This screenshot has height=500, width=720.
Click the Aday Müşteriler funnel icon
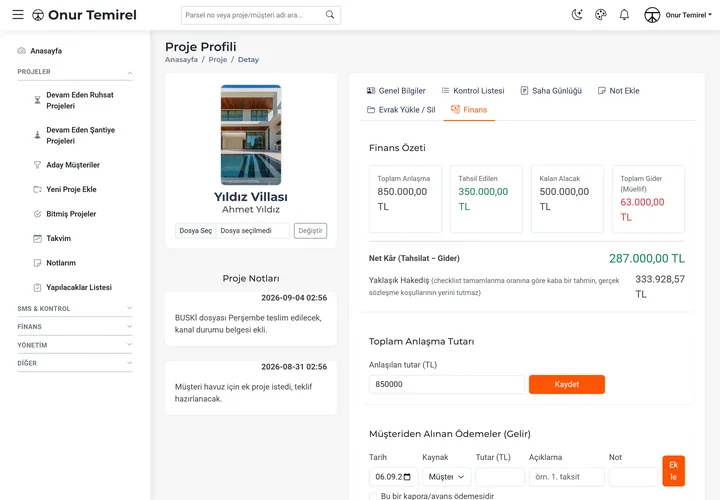[38, 165]
